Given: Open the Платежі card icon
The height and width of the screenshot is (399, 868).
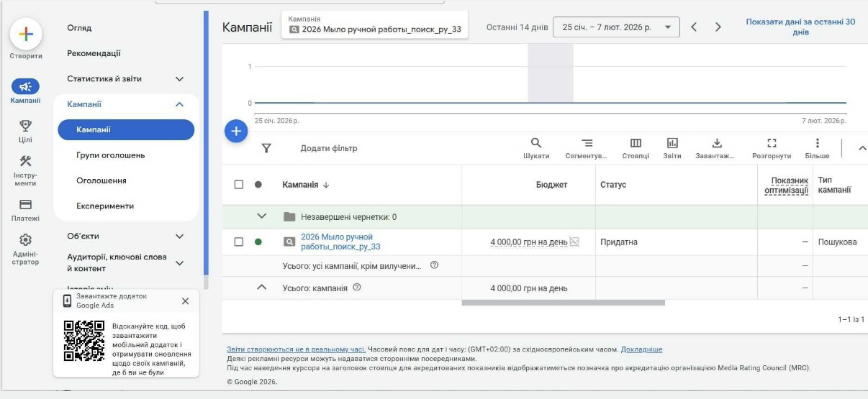Looking at the screenshot, I should click(x=25, y=204).
